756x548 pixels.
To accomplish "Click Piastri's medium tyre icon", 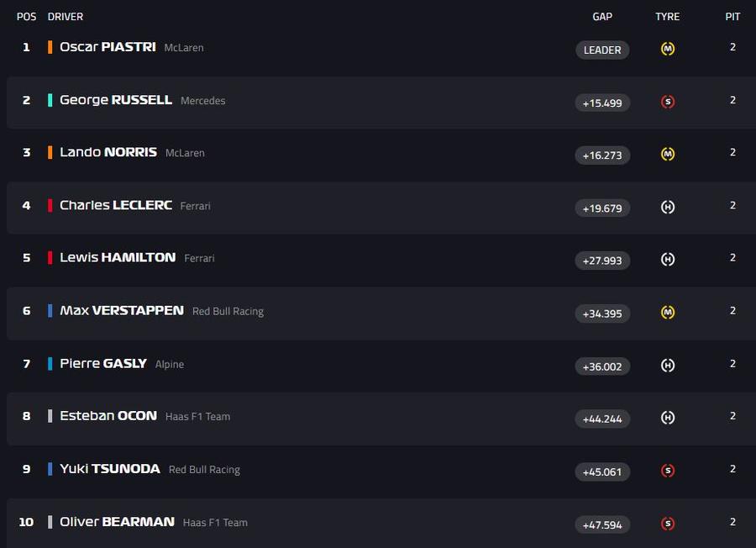I will pos(667,49).
